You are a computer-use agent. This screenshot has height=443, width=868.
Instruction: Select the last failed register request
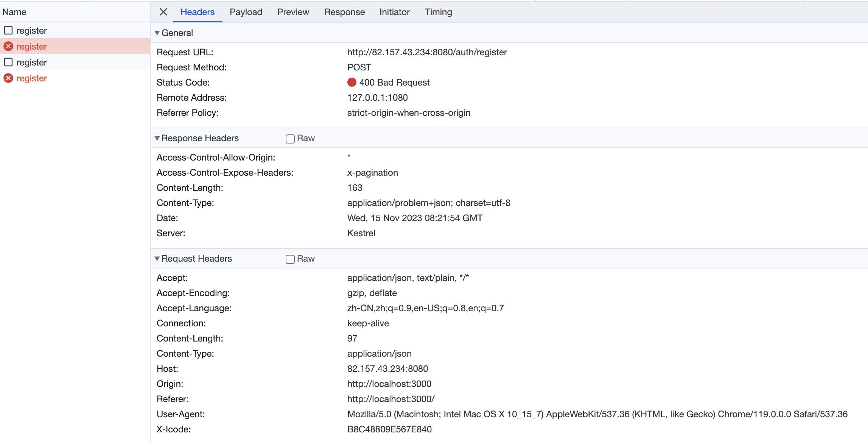point(75,78)
